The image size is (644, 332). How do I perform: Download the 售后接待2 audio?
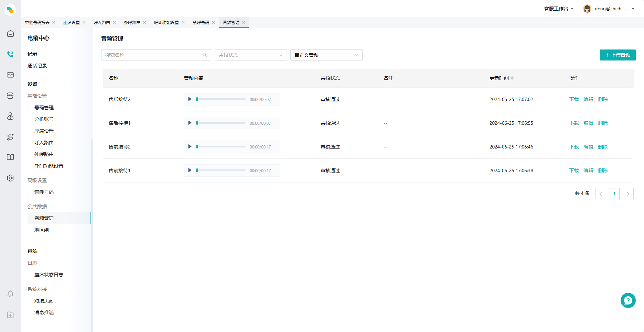point(574,99)
